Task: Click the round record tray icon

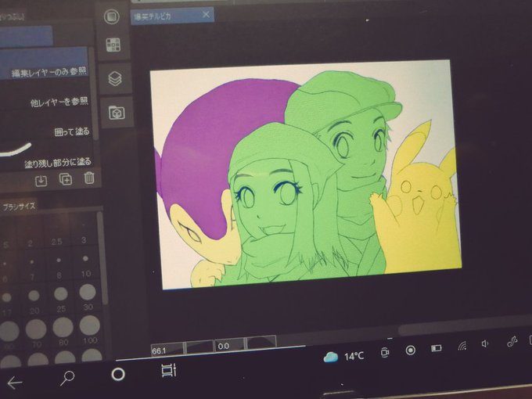Action: [x=410, y=350]
